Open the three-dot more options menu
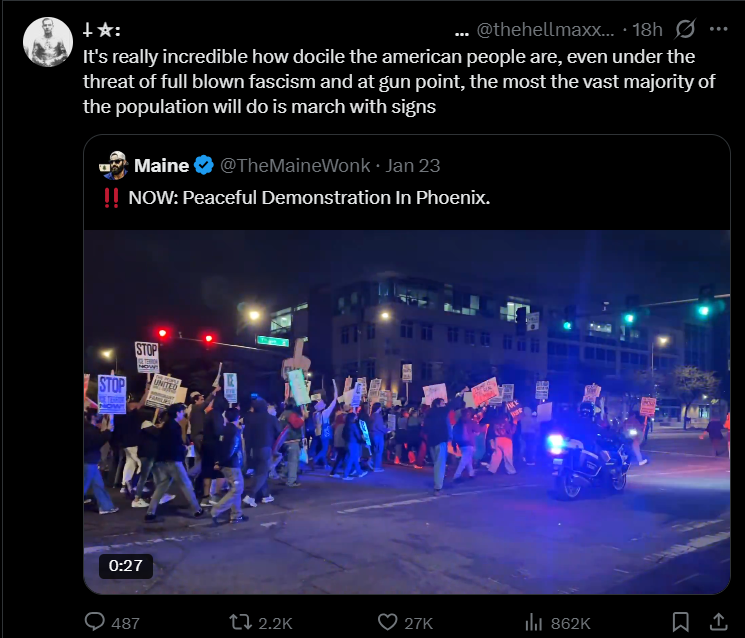Screen dimensions: 745x638 [x=718, y=29]
